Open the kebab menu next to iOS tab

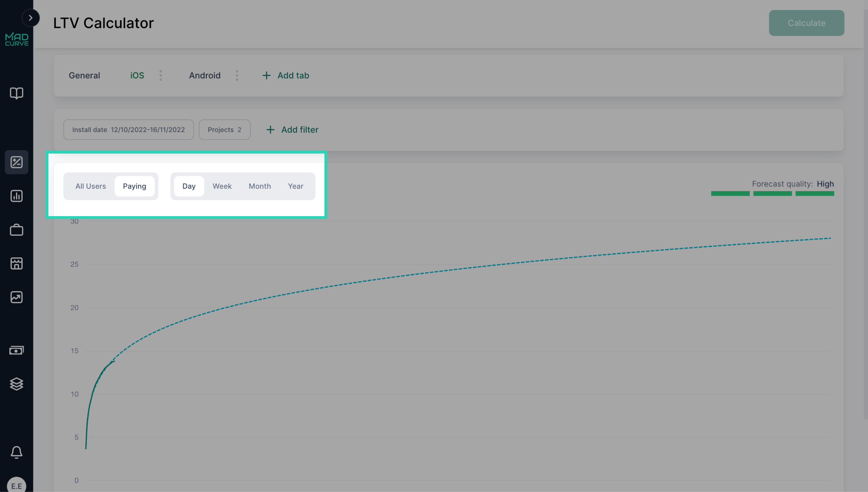161,75
